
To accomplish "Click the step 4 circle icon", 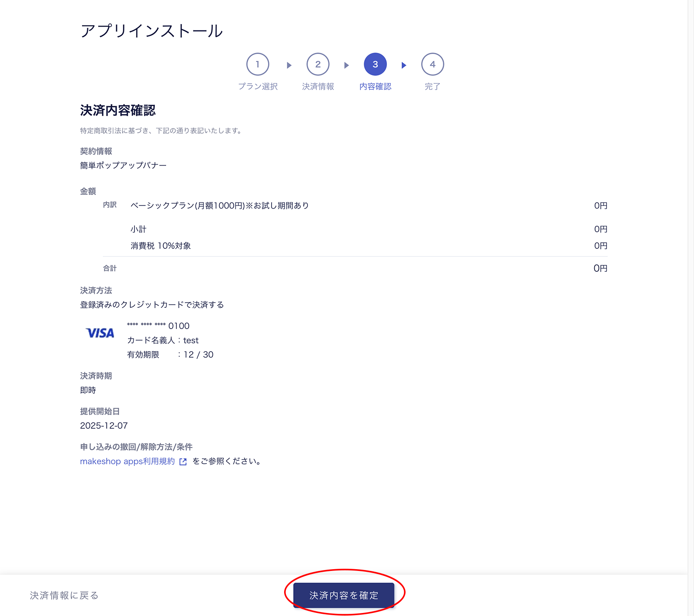I will (432, 65).
